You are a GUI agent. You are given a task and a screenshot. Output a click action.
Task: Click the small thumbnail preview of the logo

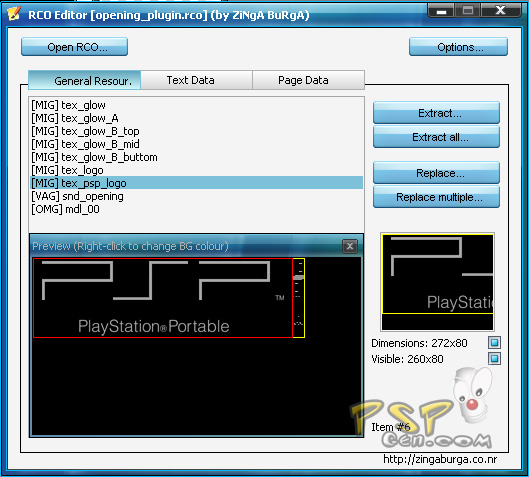437,282
